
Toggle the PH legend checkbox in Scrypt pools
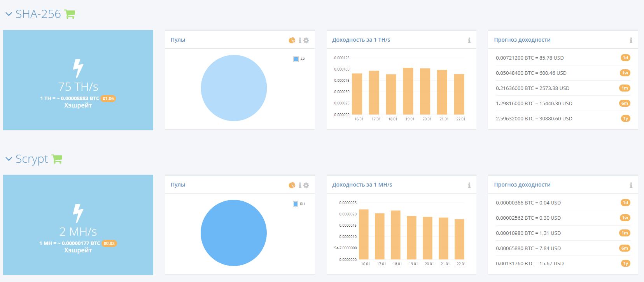(x=296, y=204)
